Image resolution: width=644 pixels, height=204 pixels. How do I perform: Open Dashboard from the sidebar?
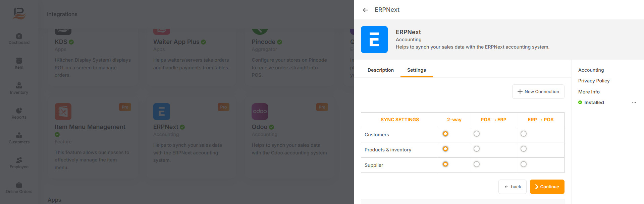[19, 39]
